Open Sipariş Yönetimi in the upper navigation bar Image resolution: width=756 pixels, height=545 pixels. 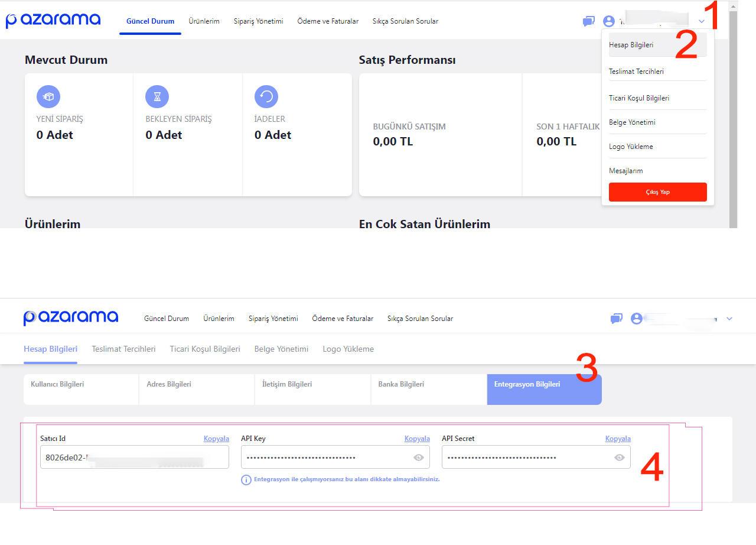pos(259,21)
